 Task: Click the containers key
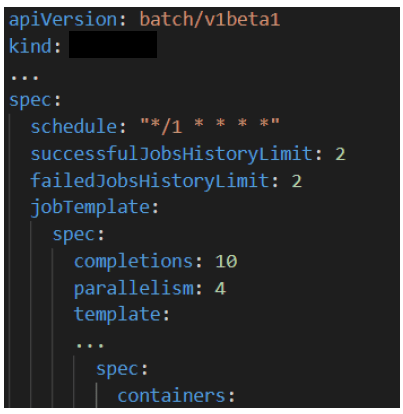[171, 396]
